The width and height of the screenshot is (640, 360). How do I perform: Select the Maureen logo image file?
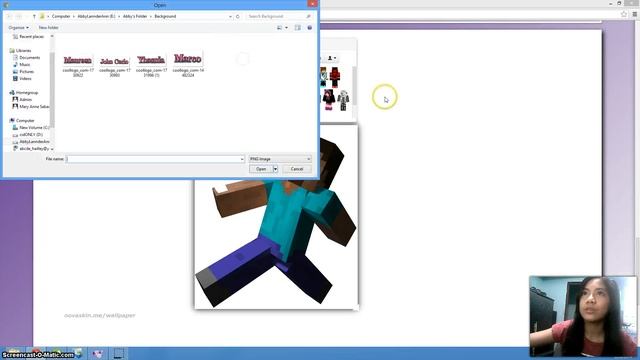point(78,64)
